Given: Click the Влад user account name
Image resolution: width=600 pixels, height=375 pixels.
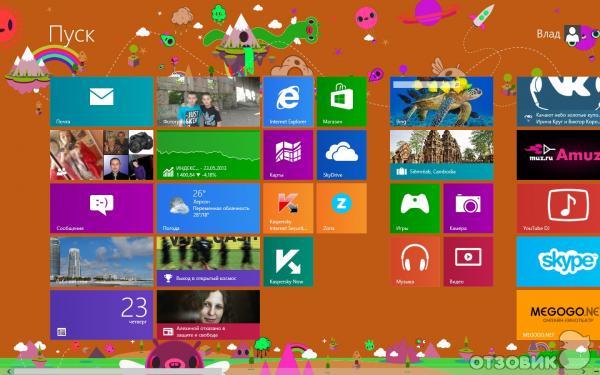Looking at the screenshot, I should 548,34.
